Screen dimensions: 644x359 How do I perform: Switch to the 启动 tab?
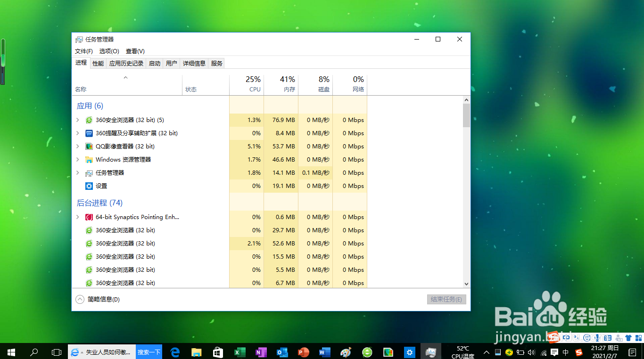[155, 64]
